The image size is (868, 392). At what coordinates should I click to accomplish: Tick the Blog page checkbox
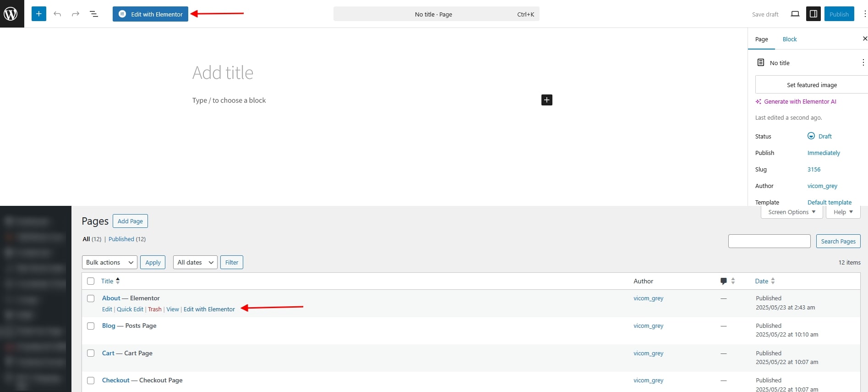91,326
